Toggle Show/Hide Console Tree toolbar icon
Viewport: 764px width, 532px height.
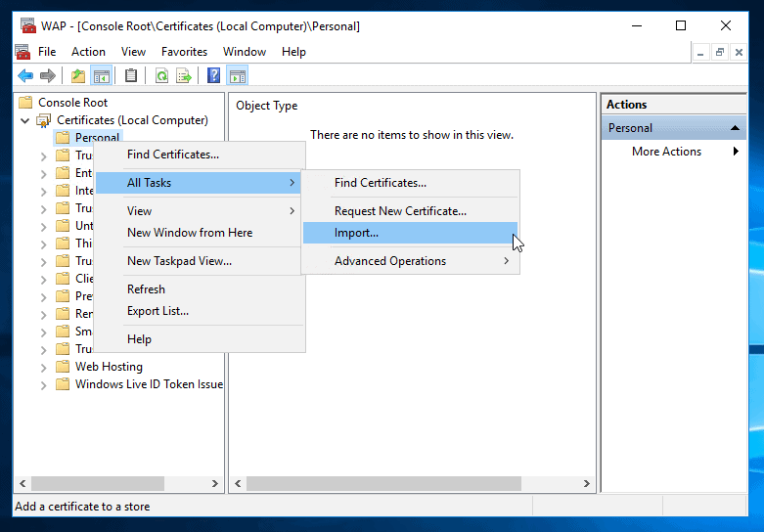pyautogui.click(x=102, y=76)
